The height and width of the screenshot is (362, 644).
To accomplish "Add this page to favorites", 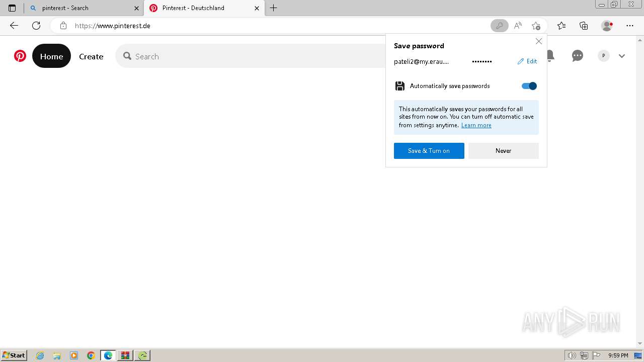I will [x=536, y=26].
